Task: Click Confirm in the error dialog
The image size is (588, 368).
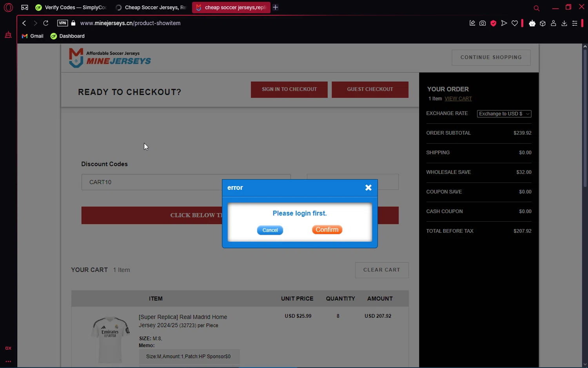Action: (327, 230)
